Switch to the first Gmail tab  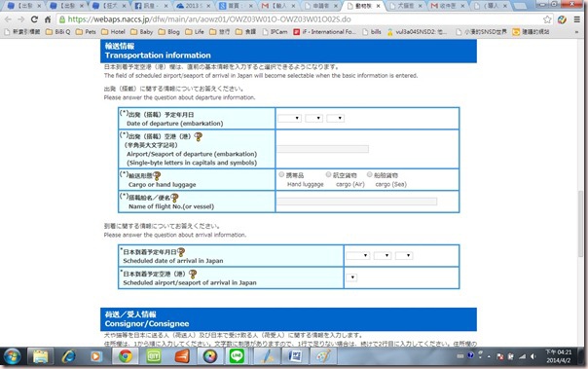(x=278, y=6)
